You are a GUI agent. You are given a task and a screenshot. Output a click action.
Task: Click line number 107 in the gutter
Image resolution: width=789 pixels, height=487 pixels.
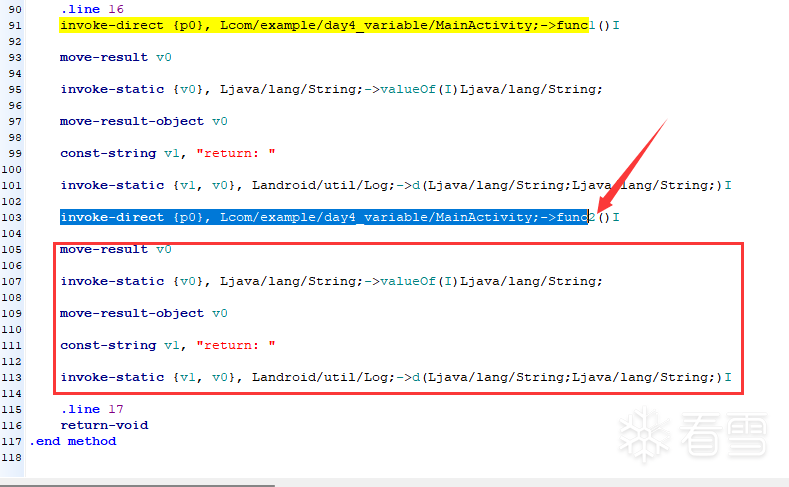pyautogui.click(x=12, y=281)
